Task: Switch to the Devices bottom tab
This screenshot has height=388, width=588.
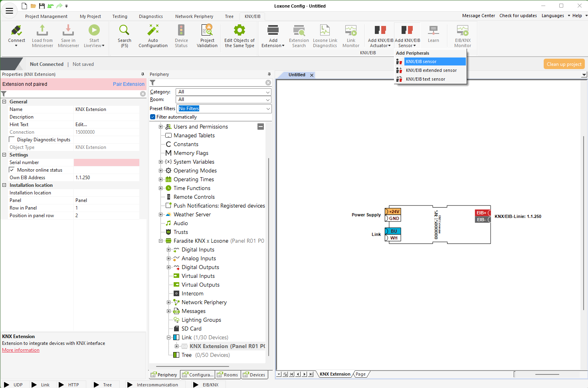Action: (x=254, y=375)
